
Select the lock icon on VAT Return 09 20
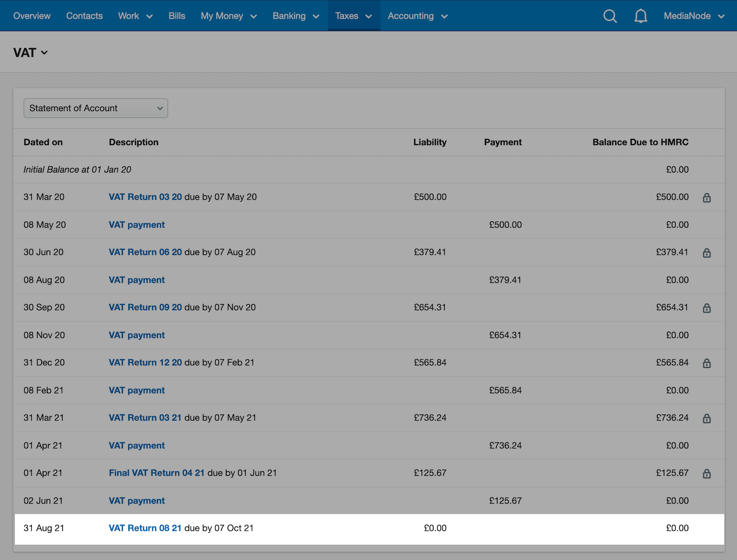(707, 308)
